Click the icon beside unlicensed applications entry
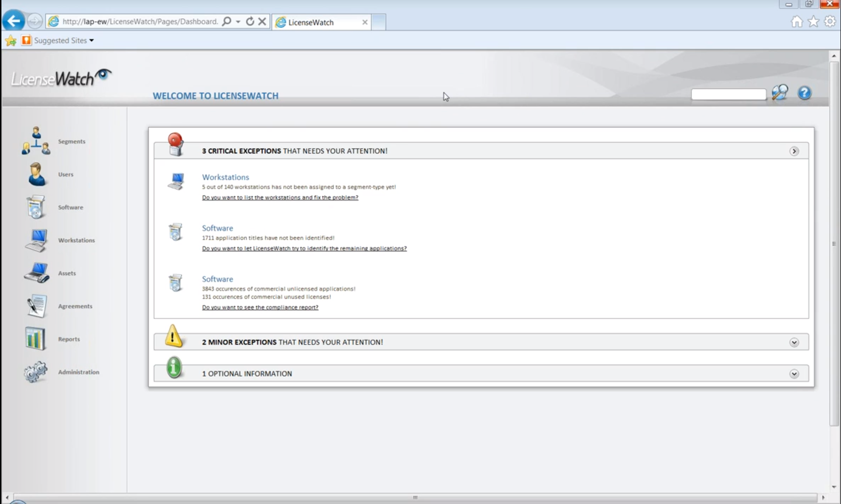The image size is (841, 504). (175, 283)
